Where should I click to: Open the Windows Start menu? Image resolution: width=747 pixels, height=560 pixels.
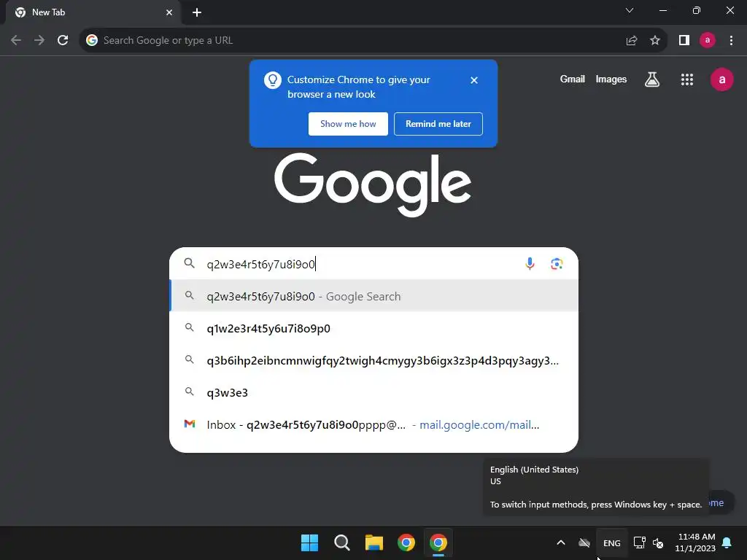pos(309,542)
